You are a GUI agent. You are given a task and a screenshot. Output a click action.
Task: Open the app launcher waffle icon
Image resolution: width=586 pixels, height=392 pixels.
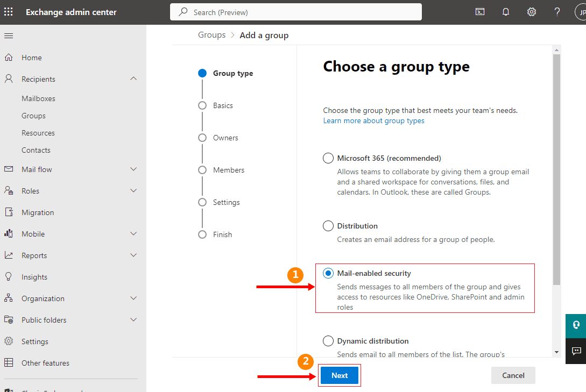coord(9,12)
